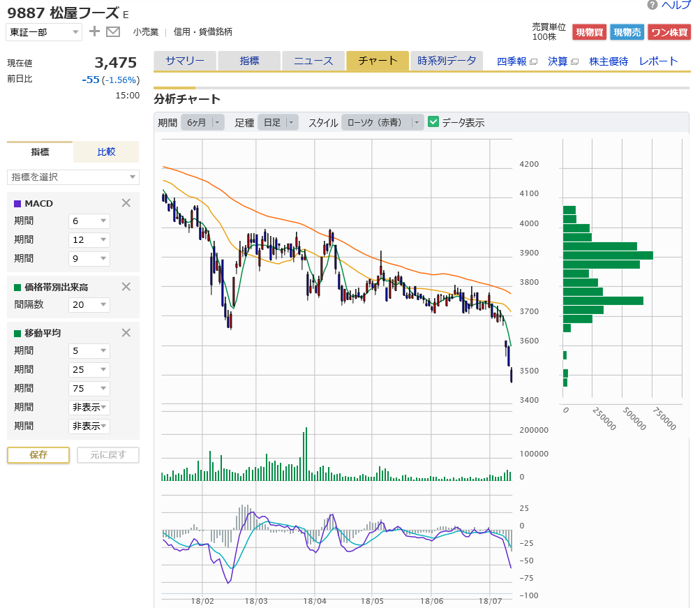Open the スタイル ローソク（赤青） dropdown
This screenshot has height=608, width=700.
382,122
